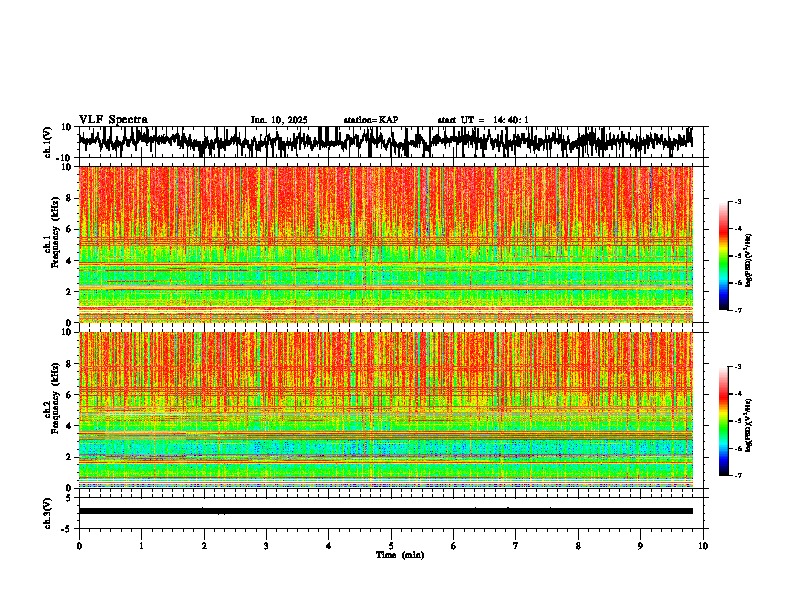This screenshot has width=792, height=612.
Task: Click the ch.1 spectrogram color bar
Action: pyautogui.click(x=724, y=256)
